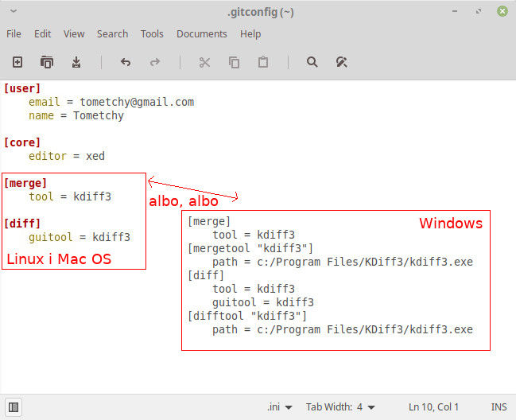The image size is (516, 420).
Task: Minimize the .gitconfig window
Action: coord(455,11)
